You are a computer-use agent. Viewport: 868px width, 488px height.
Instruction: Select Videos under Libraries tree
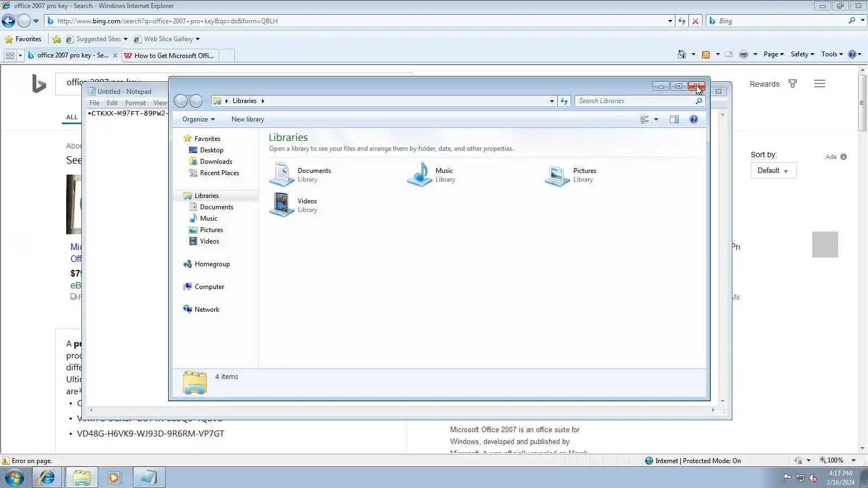pos(209,241)
